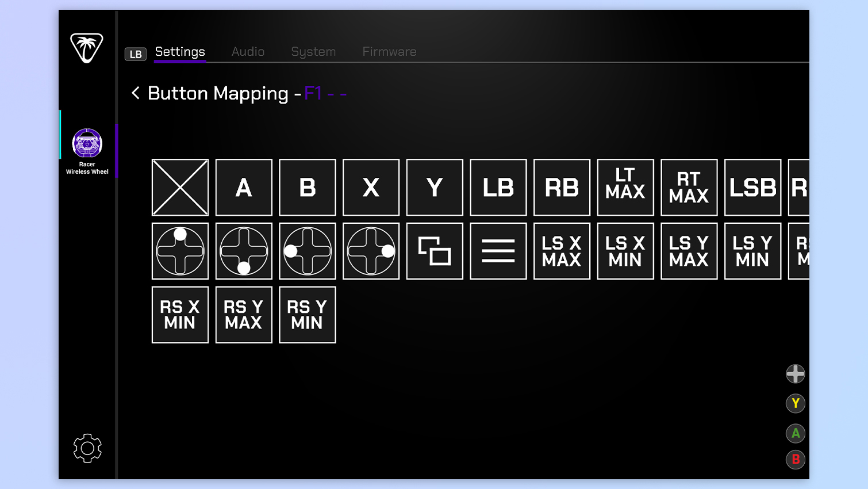Switch to the System tab
The width and height of the screenshot is (868, 489).
(313, 52)
